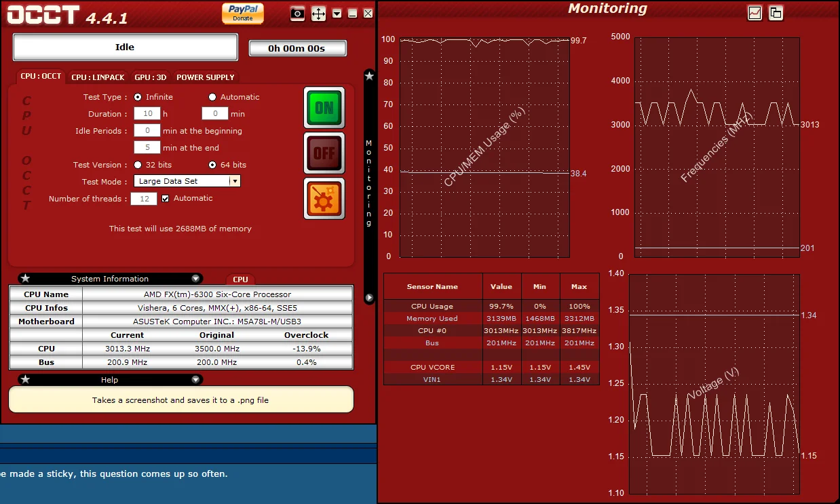Open the GPU : 3D tab
Screen dimensions: 840x504
coord(151,77)
